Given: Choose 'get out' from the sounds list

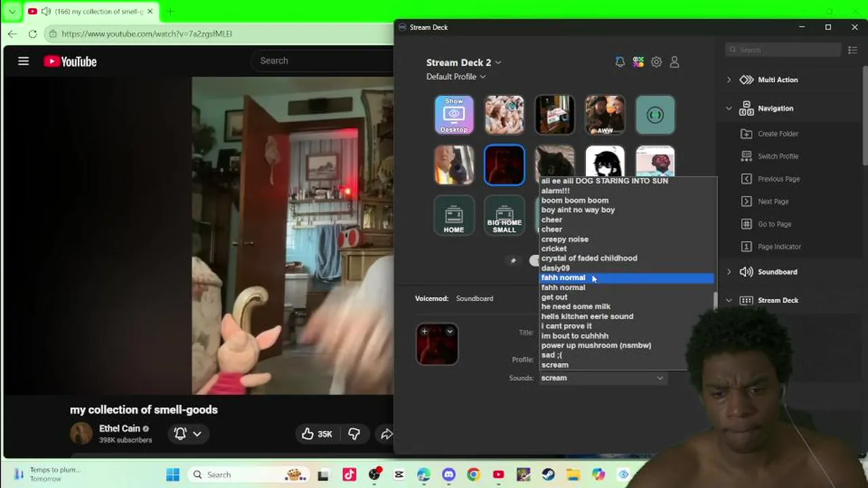Looking at the screenshot, I should [555, 297].
